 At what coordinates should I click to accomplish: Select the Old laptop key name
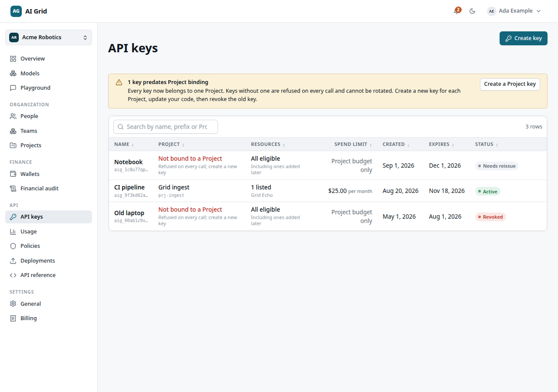(x=129, y=213)
